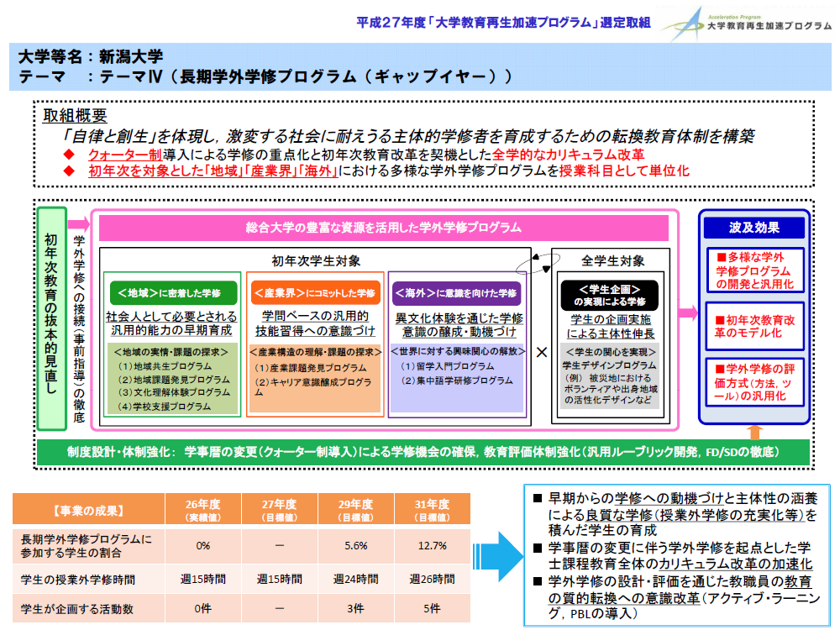Viewport: 840px width, 630px height.
Task: Select the heading 平成27年度 大学教育再生加速プログラム 選定取組
Action: (x=503, y=23)
